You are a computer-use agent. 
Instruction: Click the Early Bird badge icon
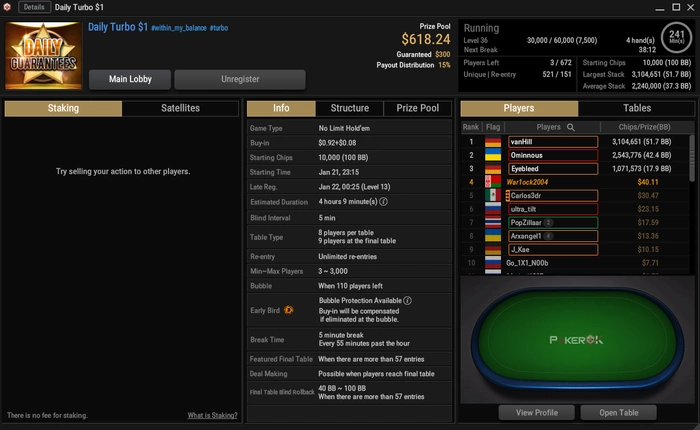click(289, 310)
